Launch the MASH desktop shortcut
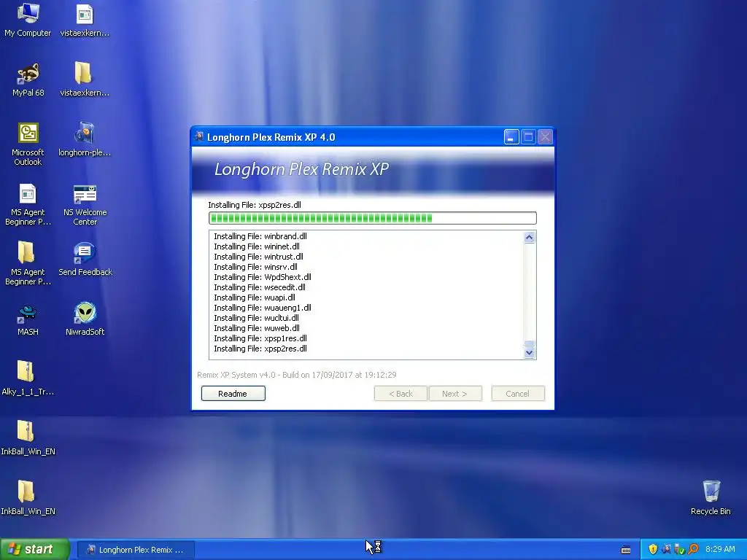The height and width of the screenshot is (560, 747). [28, 319]
